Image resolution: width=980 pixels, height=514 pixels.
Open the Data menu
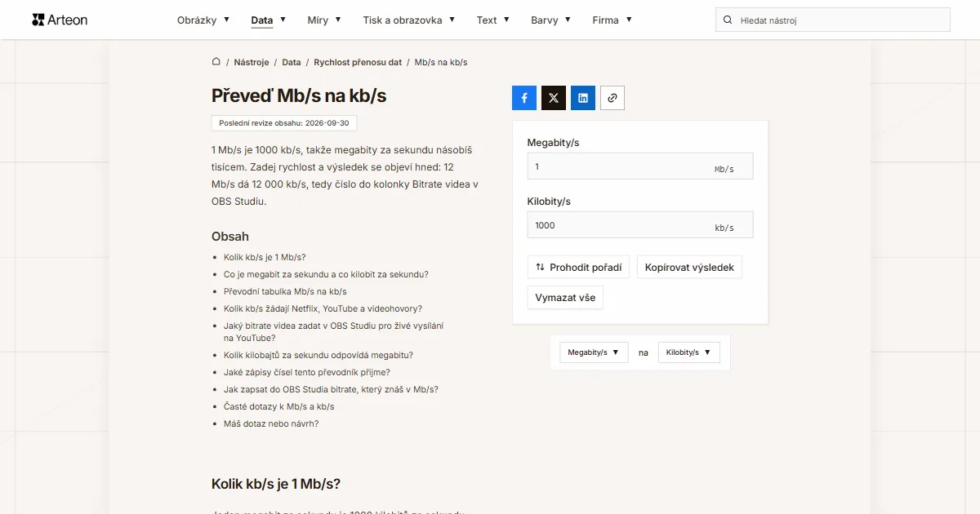pyautogui.click(x=269, y=20)
